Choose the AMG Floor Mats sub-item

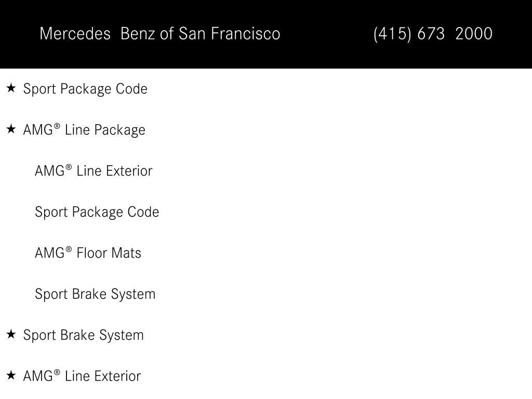[x=88, y=253]
